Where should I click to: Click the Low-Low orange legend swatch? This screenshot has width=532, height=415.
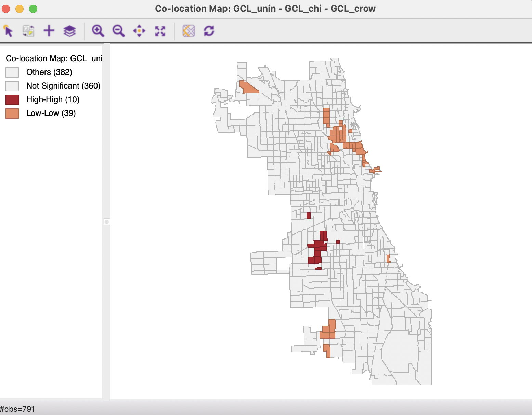tap(12, 113)
